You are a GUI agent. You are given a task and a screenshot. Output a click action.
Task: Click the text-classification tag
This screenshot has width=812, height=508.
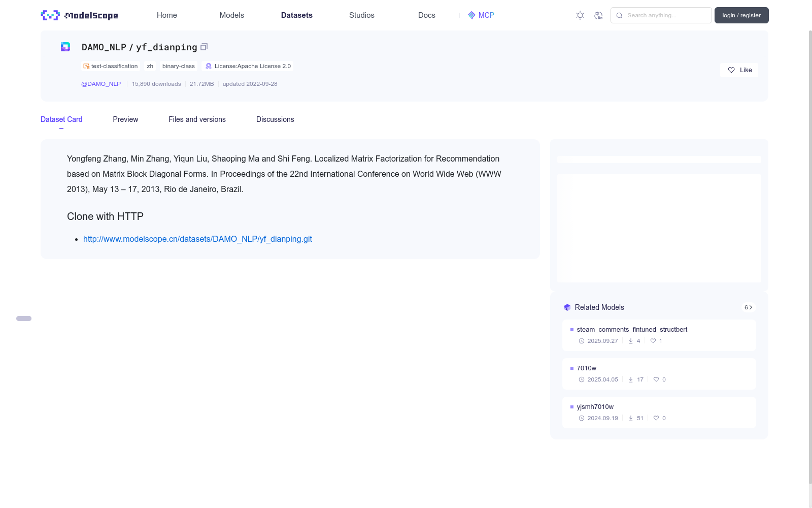tap(111, 66)
